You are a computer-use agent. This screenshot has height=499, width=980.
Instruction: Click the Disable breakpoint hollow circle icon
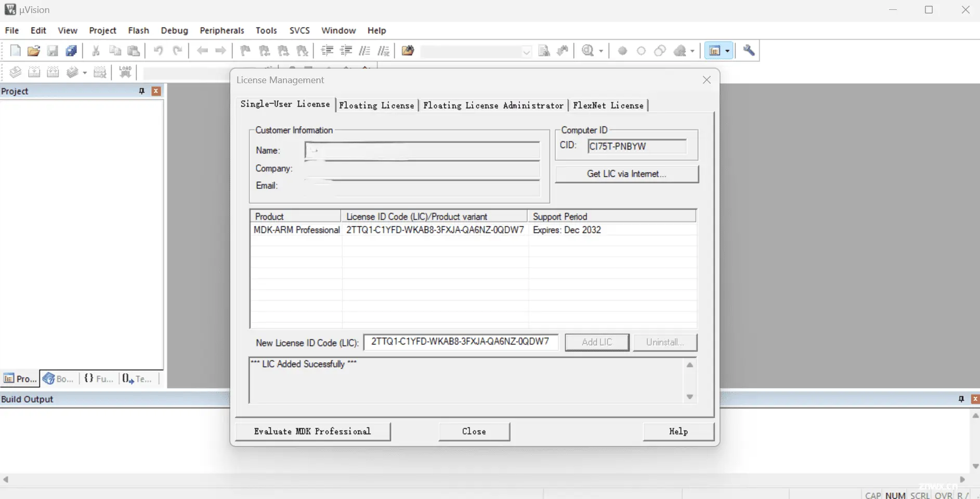tap(641, 51)
